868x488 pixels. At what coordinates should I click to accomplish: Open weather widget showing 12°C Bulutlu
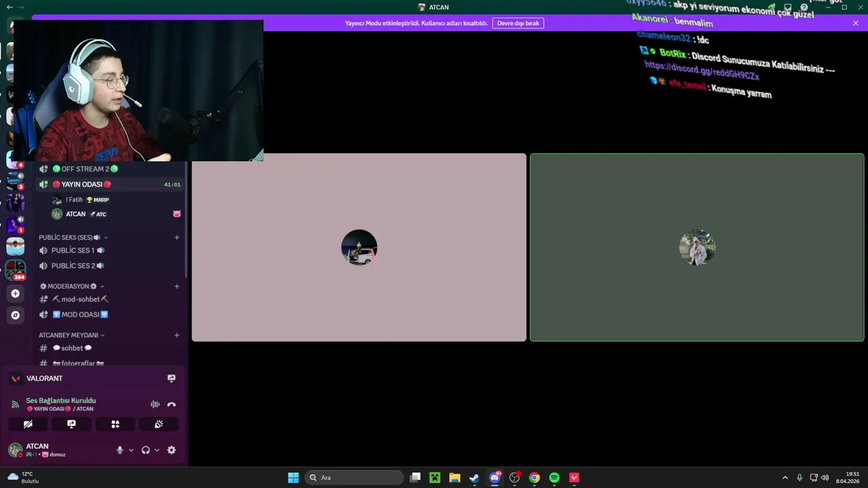[24, 478]
